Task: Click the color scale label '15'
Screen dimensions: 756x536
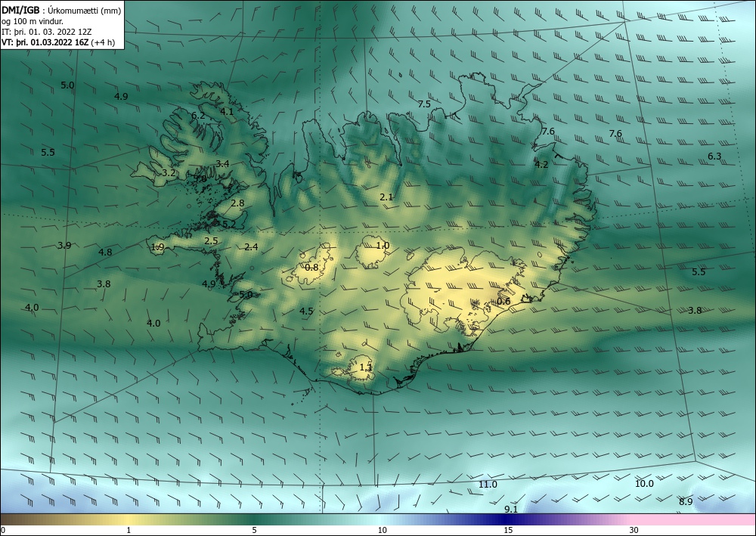Action: (x=508, y=531)
